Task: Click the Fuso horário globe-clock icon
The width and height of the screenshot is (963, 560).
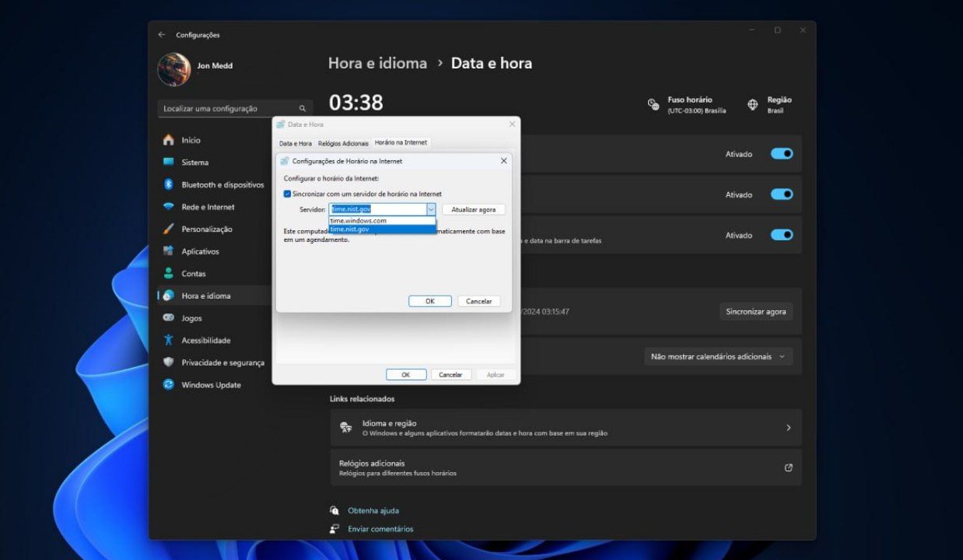Action: click(654, 104)
